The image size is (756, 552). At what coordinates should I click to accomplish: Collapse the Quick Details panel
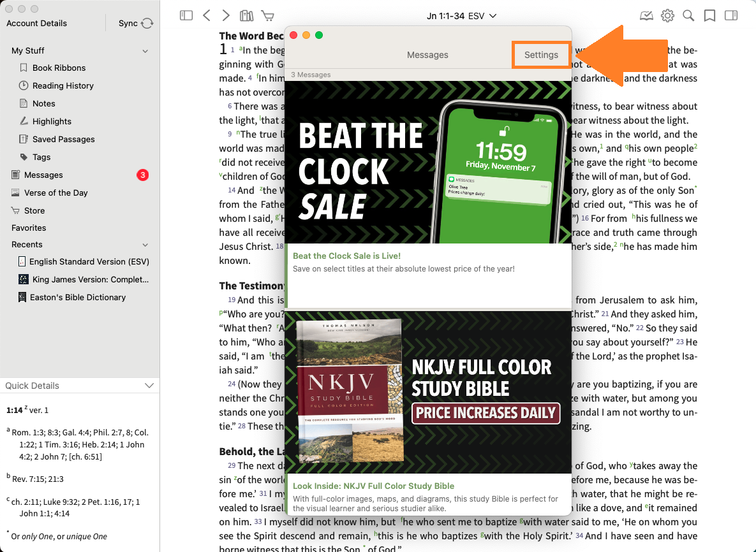149,386
